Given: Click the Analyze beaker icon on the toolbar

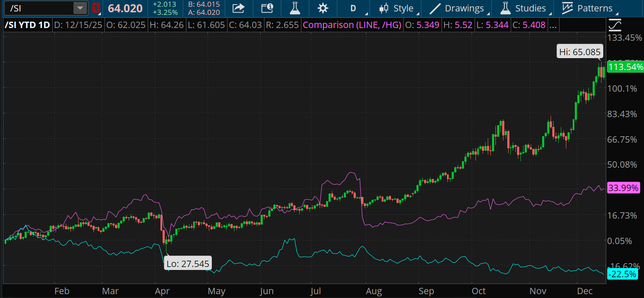Looking at the screenshot, I should (x=295, y=8).
